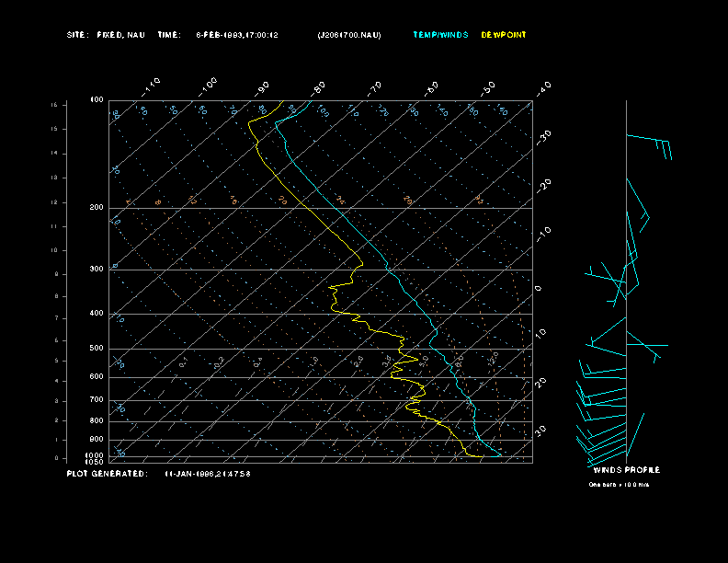Click the 1000 pressure level label
The height and width of the screenshot is (563, 728).
95,455
